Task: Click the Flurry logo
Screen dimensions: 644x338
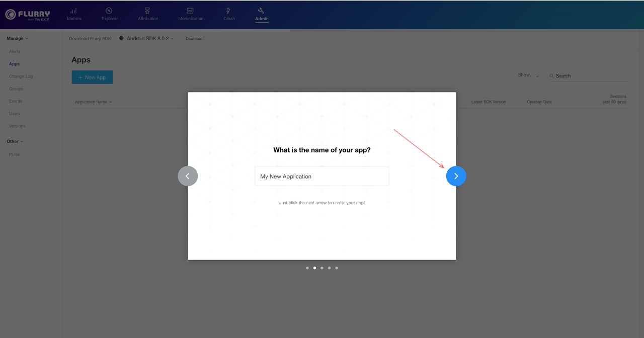Action: coord(28,15)
